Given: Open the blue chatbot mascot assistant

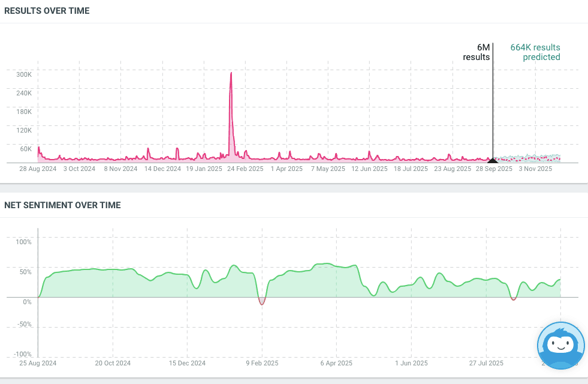Looking at the screenshot, I should pyautogui.click(x=560, y=346).
